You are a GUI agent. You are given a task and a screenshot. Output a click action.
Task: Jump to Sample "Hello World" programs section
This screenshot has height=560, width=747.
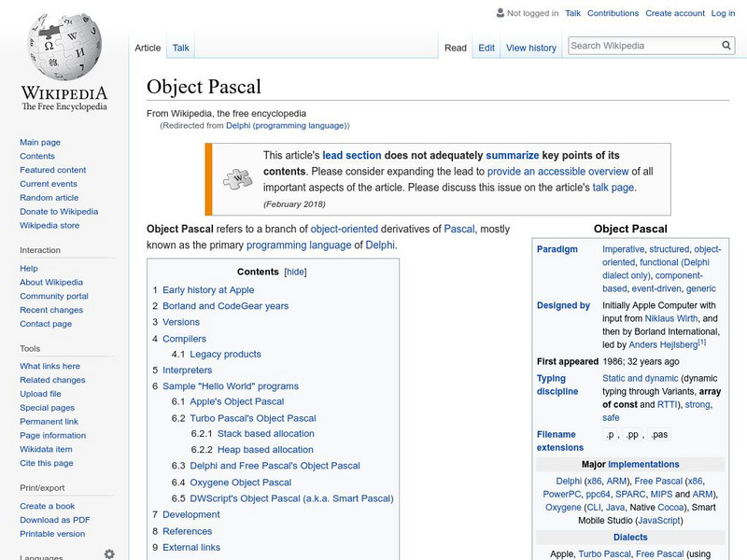[x=231, y=385]
